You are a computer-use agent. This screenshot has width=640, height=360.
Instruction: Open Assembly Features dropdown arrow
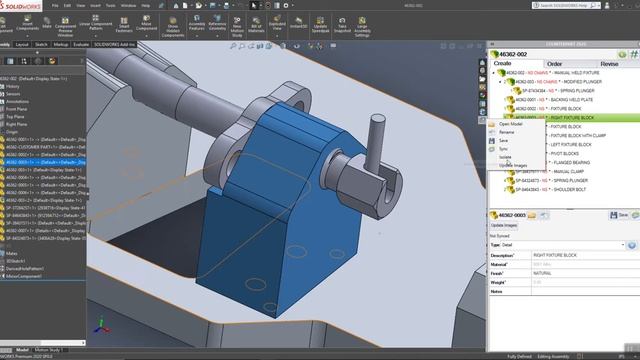[x=197, y=36]
